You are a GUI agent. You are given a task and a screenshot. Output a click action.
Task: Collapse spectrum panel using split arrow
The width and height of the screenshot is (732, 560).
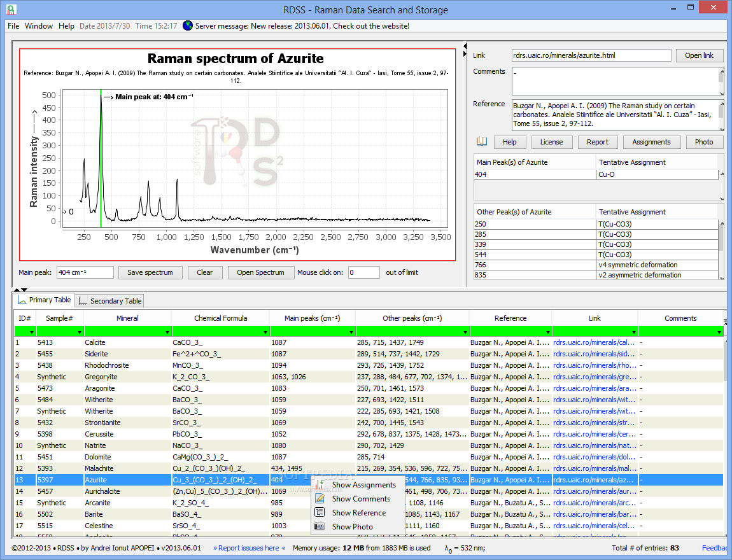point(465,46)
